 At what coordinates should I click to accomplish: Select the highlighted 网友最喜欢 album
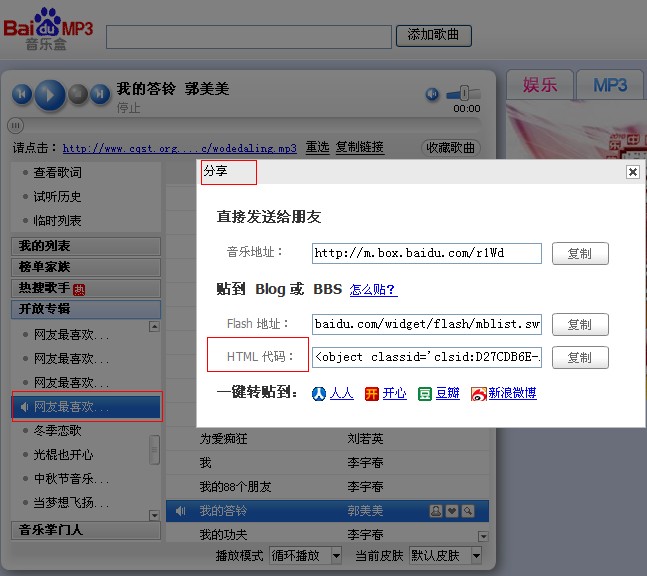[x=87, y=407]
